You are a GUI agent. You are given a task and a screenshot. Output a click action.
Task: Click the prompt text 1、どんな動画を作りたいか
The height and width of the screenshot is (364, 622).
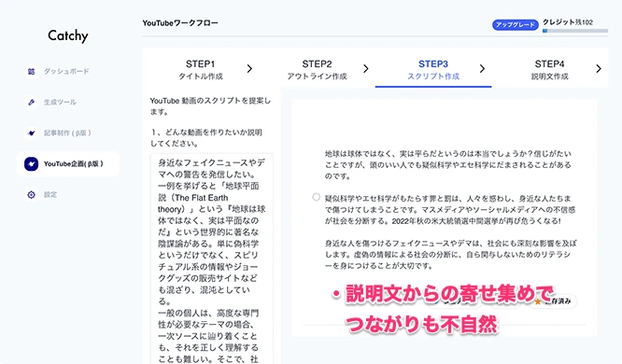click(206, 137)
